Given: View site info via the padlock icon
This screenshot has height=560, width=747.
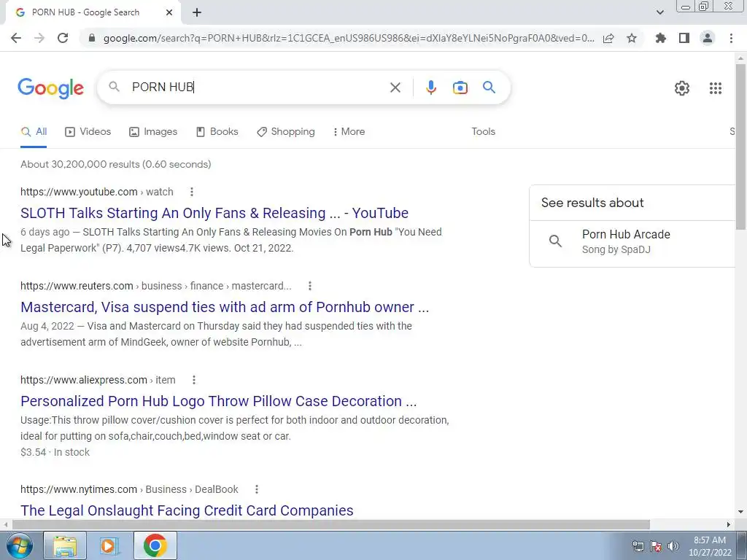Looking at the screenshot, I should (x=92, y=38).
